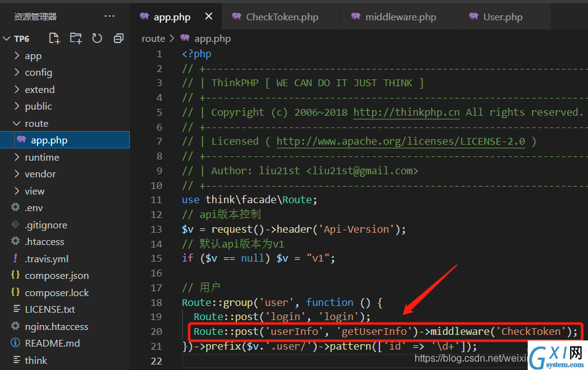Image resolution: width=588 pixels, height=370 pixels.
Task: Expand the public folder
Action: tap(17, 106)
